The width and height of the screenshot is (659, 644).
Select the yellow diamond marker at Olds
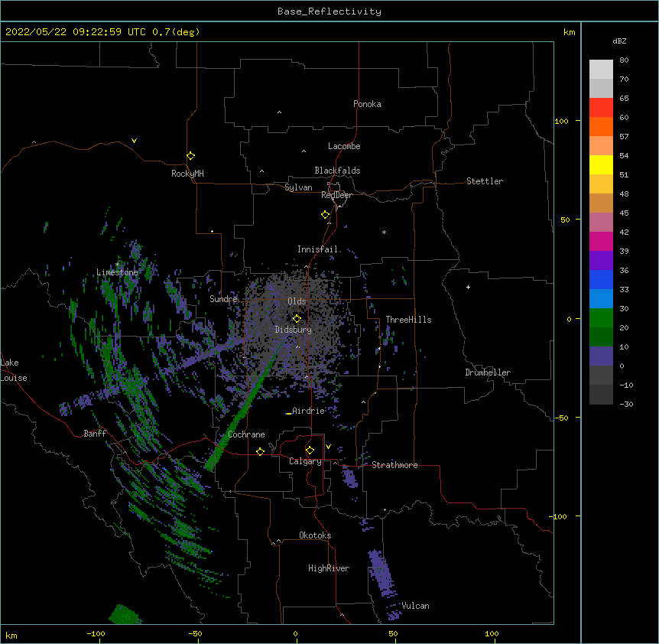297,318
